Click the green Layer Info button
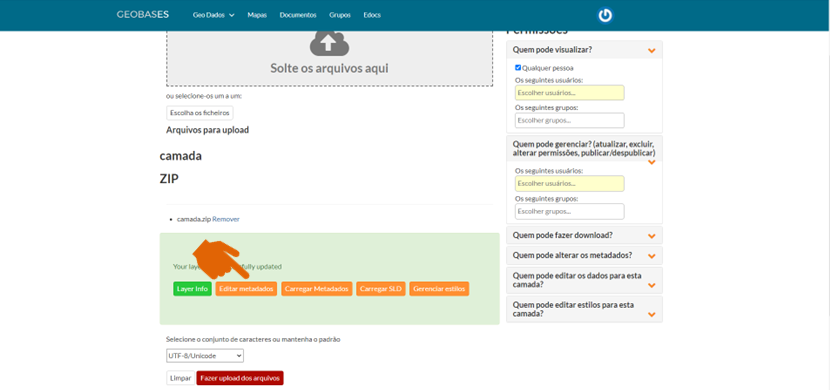830x390 pixels. [192, 289]
